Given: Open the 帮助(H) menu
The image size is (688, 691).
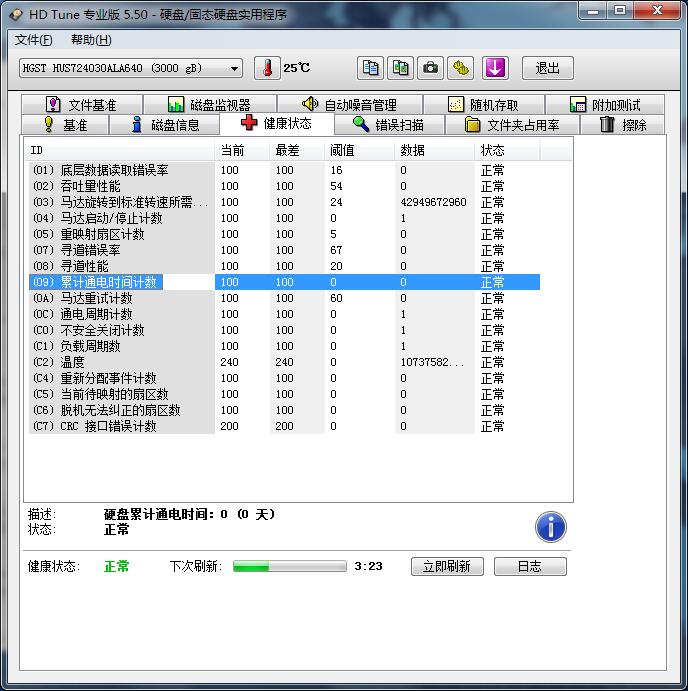Looking at the screenshot, I should click(x=91, y=40).
